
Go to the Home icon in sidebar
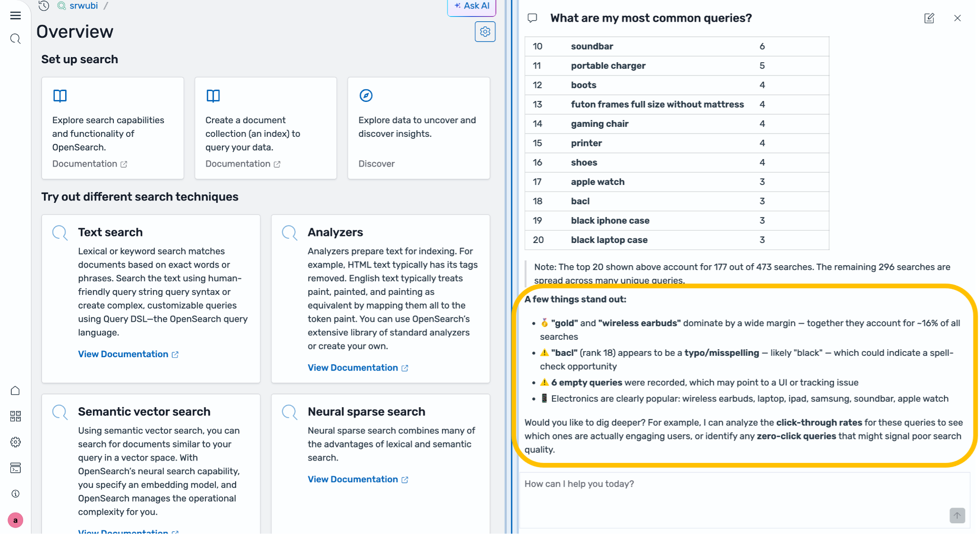pos(16,391)
